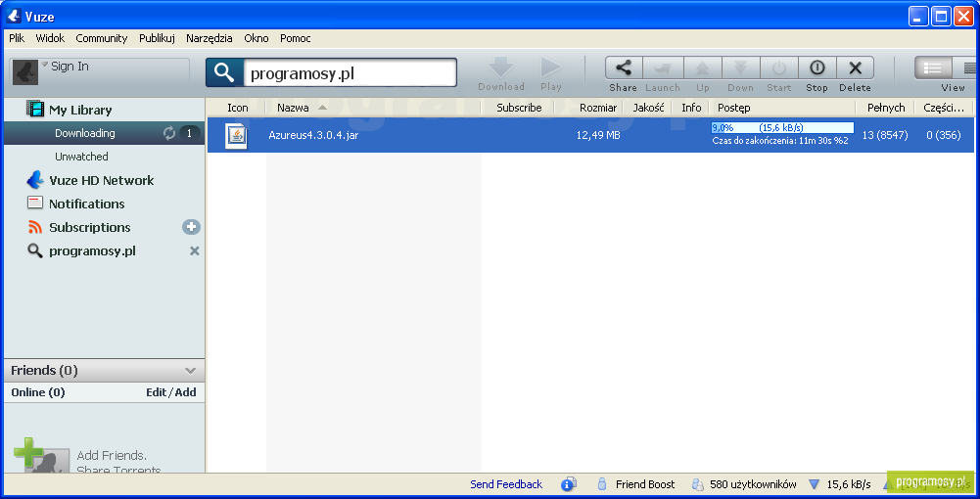Image resolution: width=980 pixels, height=499 pixels.
Task: Select the Unwatched library view
Action: coord(81,157)
